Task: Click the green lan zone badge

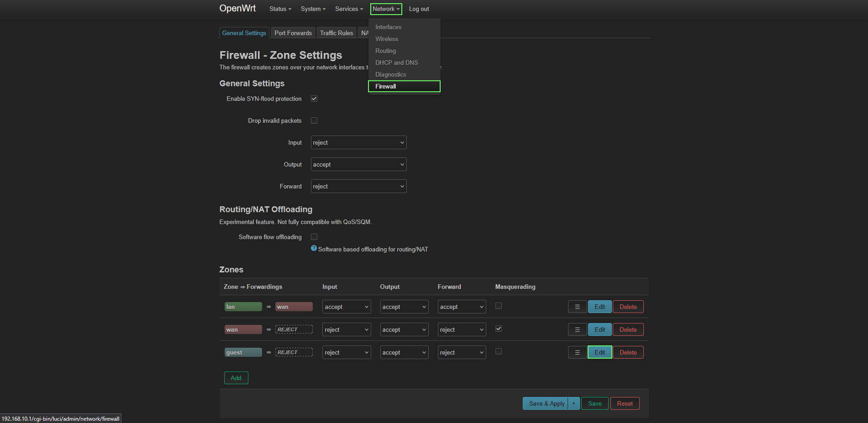Action: 243,307
